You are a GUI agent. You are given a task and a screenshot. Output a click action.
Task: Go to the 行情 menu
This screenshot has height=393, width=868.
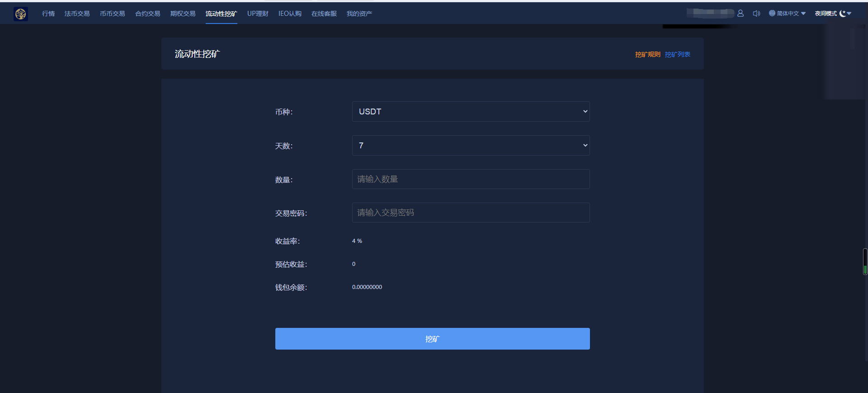click(x=48, y=14)
